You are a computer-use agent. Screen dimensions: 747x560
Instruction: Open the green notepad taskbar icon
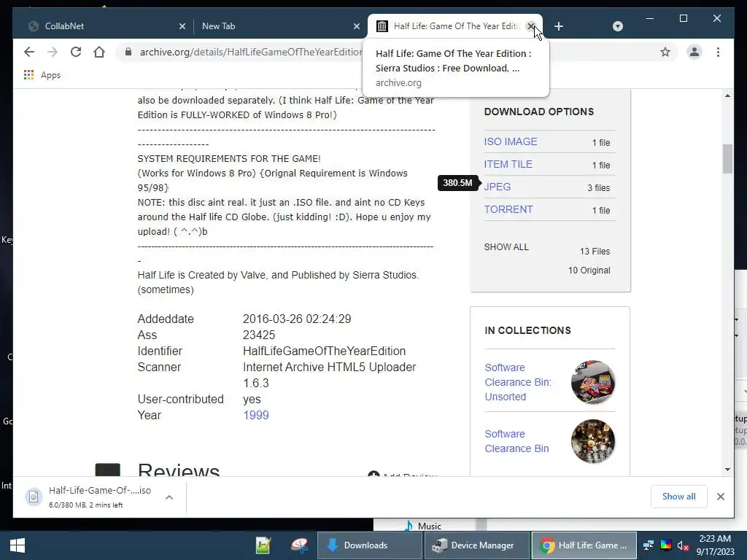click(x=263, y=545)
